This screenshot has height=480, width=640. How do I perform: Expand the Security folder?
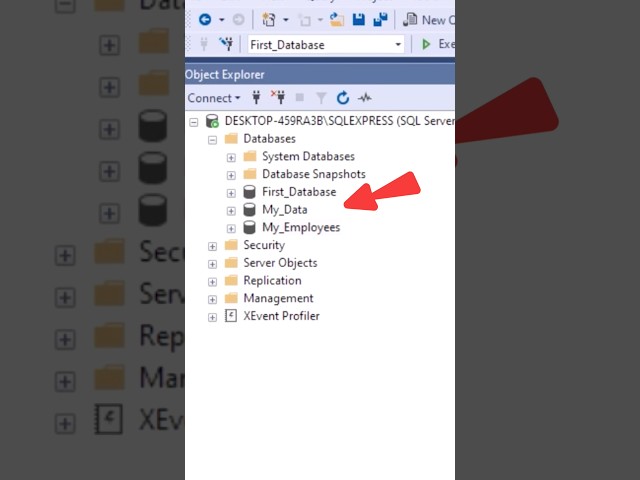pos(212,246)
